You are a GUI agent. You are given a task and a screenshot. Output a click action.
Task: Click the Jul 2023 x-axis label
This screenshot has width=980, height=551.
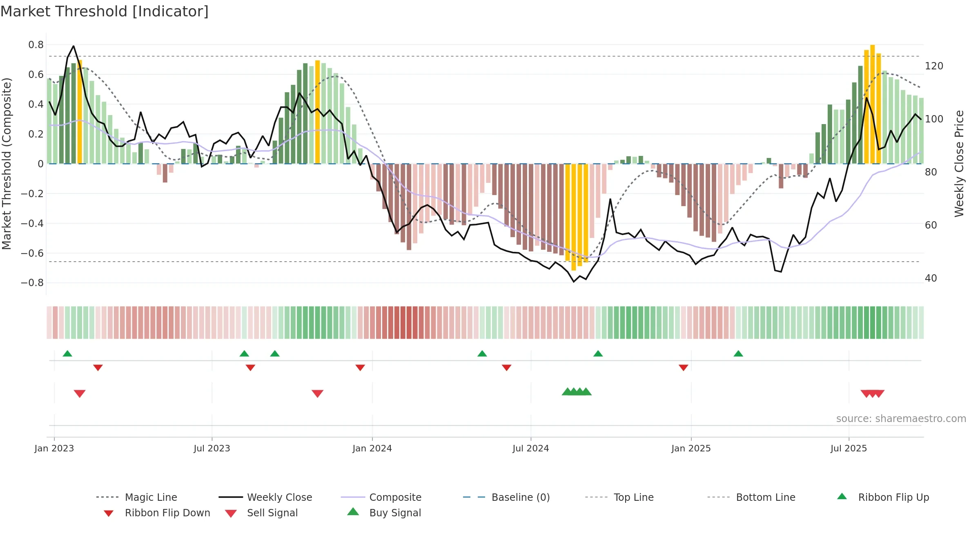(x=212, y=449)
